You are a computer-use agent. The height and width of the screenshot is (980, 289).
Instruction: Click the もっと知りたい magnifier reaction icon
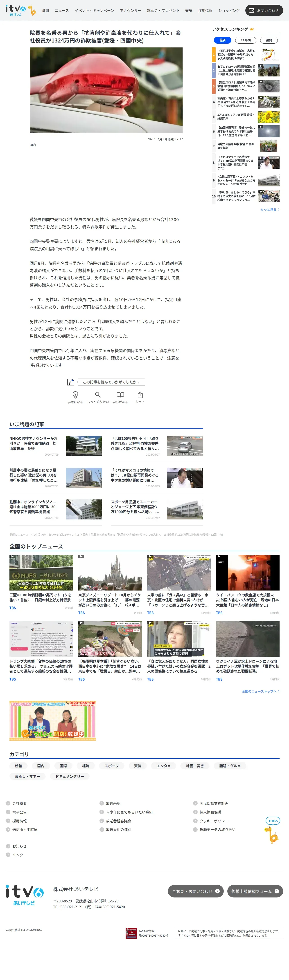pyautogui.click(x=98, y=394)
